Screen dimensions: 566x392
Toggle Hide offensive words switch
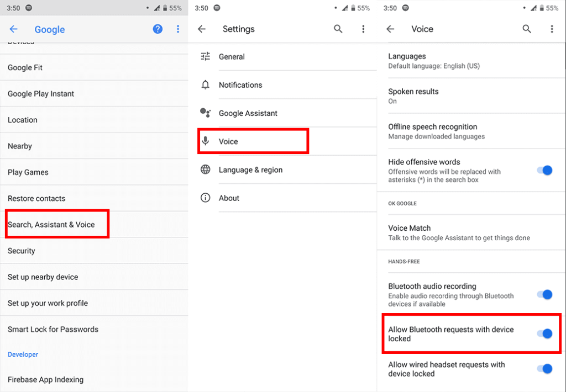(x=544, y=170)
